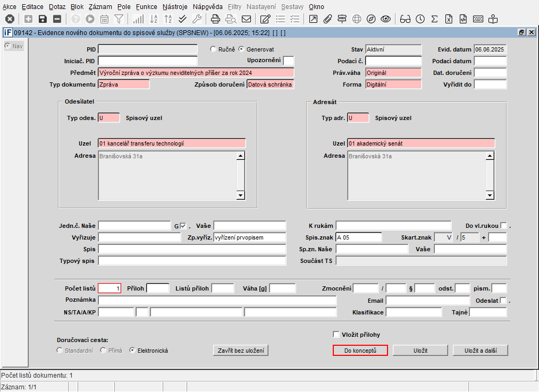Toggle the G checkbox next to Jedn.č. Naše

(183, 226)
